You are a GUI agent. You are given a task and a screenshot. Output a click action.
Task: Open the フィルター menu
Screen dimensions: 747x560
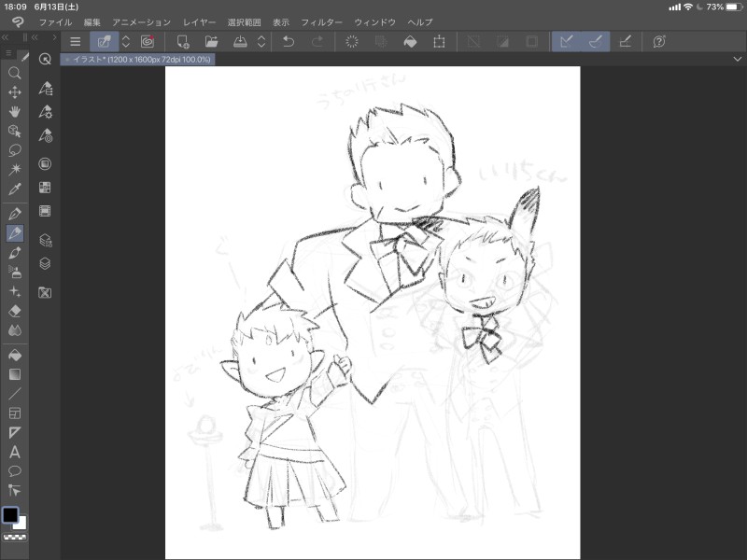pos(321,22)
